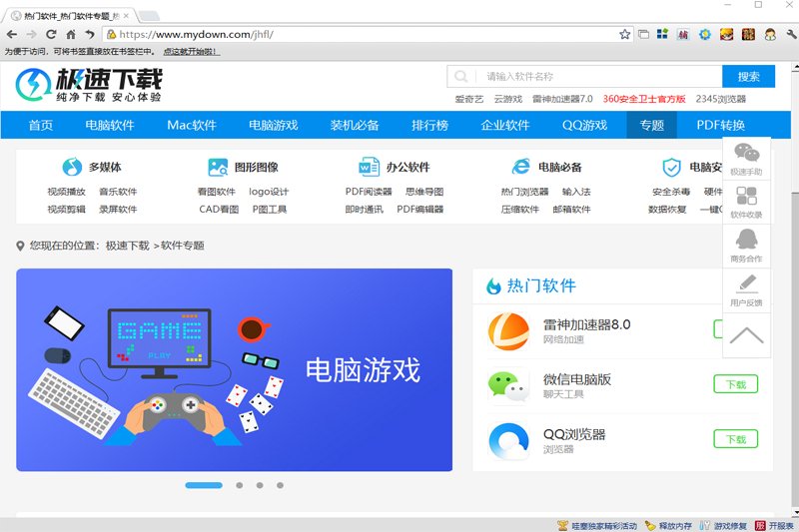Click the 微信电脑版 app icon

pos(508,386)
